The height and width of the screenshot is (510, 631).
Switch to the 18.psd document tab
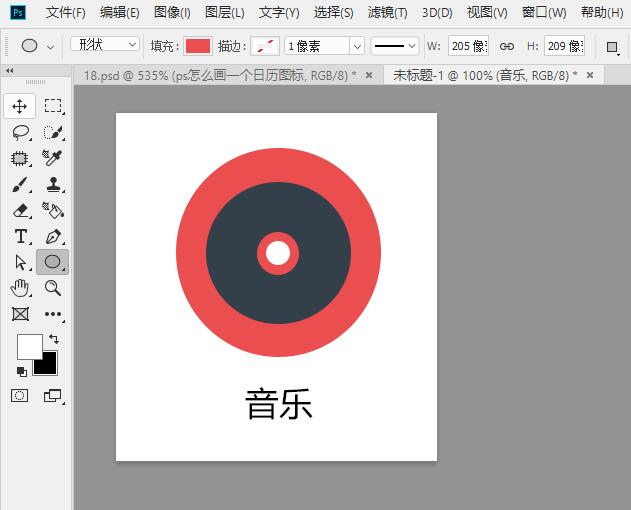point(220,75)
